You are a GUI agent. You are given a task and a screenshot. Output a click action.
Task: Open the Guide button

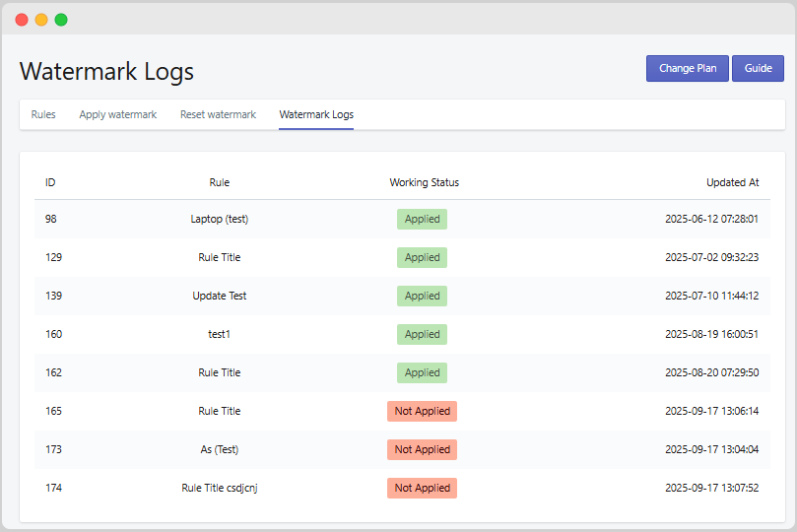tap(758, 69)
